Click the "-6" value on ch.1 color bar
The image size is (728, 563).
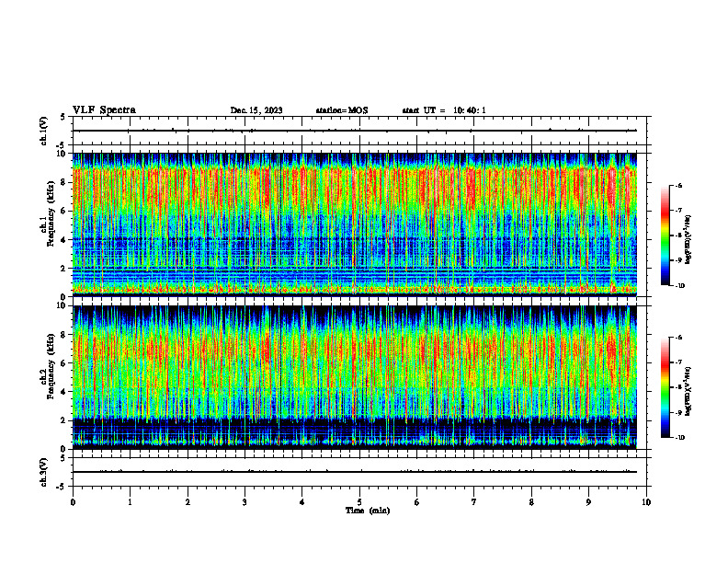679,185
